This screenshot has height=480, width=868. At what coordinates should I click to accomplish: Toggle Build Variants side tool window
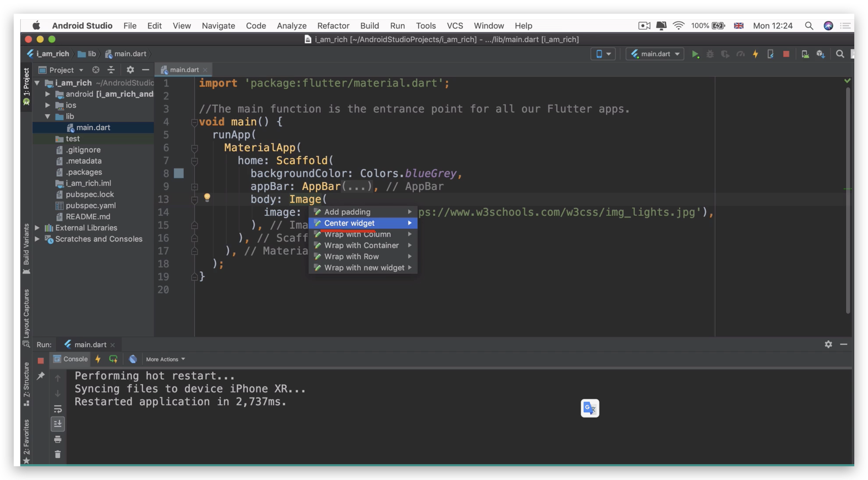[x=26, y=249]
